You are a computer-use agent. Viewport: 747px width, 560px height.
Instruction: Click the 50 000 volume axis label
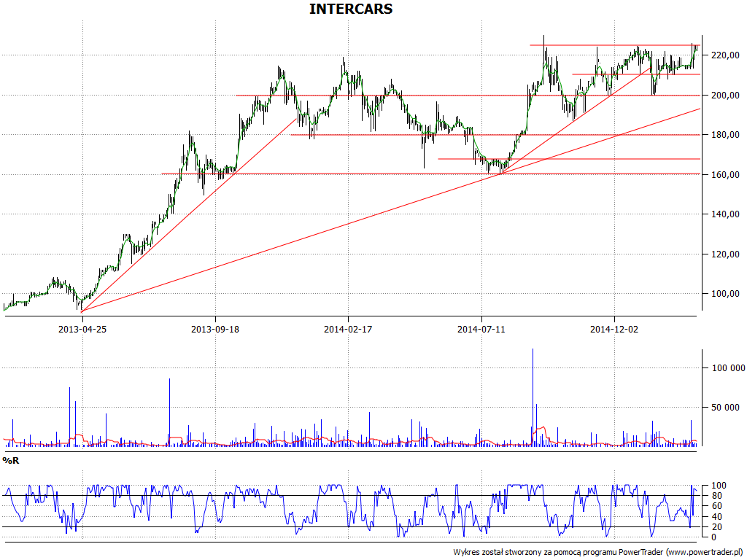point(726,407)
